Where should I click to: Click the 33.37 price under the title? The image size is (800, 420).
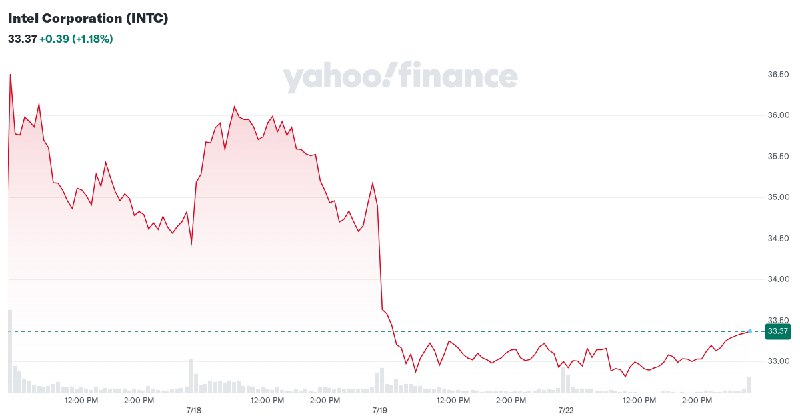coord(22,38)
